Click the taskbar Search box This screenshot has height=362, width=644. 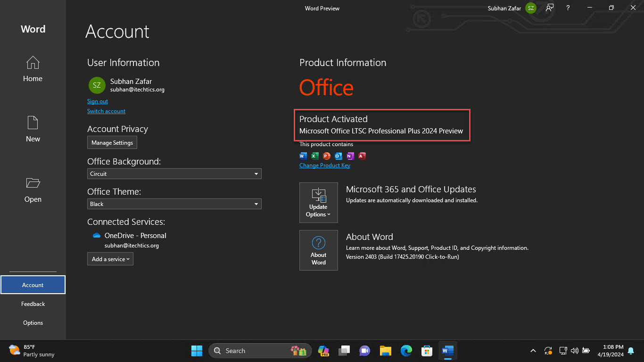260,351
